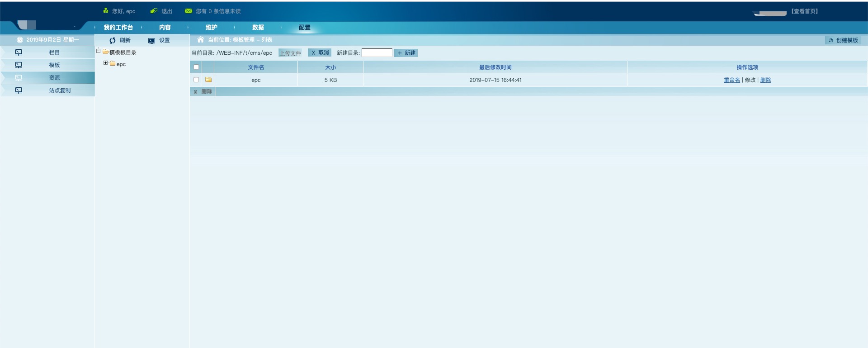This screenshot has height=348, width=868.
Task: Click the epc file name cell
Action: 256,80
